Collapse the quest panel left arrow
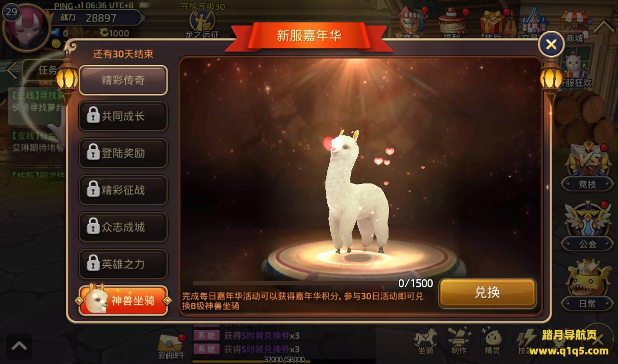The image size is (618, 364). [x=12, y=70]
